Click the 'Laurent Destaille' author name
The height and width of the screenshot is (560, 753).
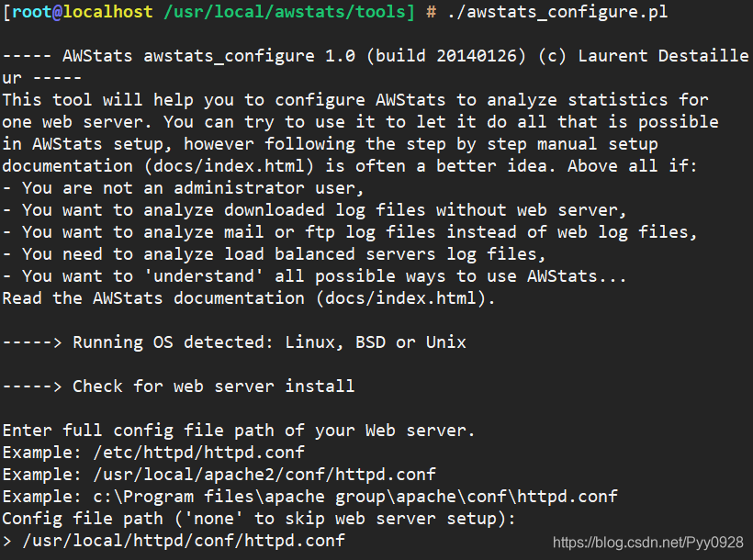663,56
